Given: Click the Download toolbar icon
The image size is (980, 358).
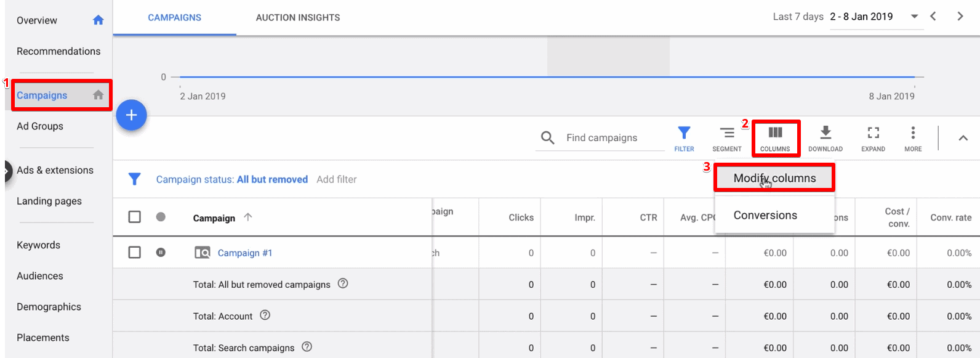Looking at the screenshot, I should [x=825, y=139].
